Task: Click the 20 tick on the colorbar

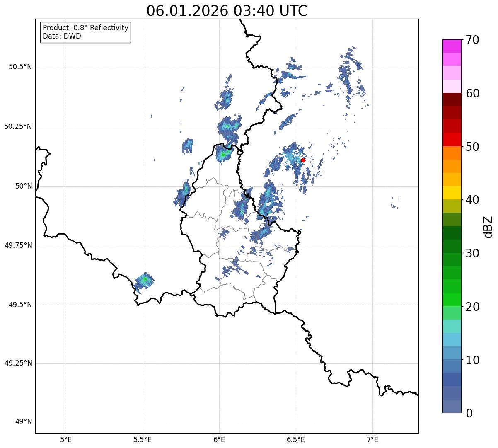Action: click(472, 307)
